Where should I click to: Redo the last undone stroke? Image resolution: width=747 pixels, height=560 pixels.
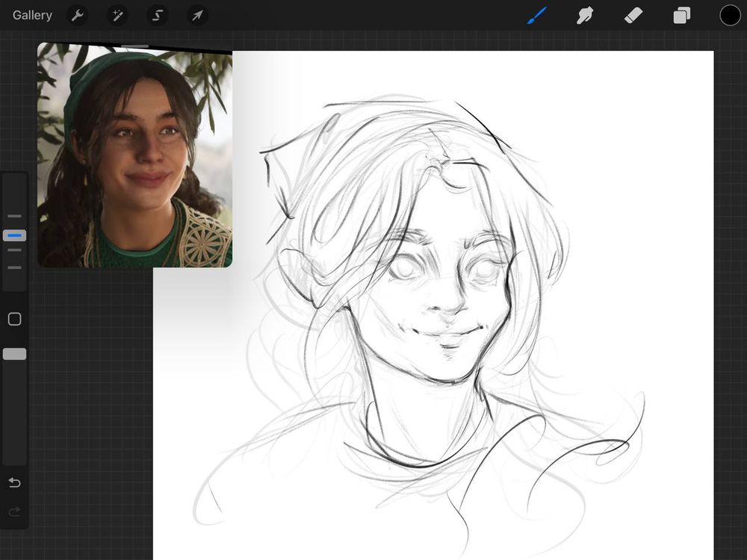15,512
